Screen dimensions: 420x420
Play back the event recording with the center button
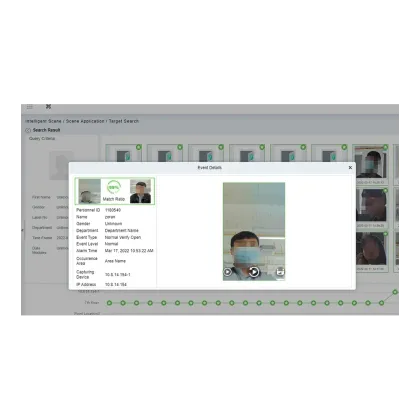pyautogui.click(x=254, y=272)
